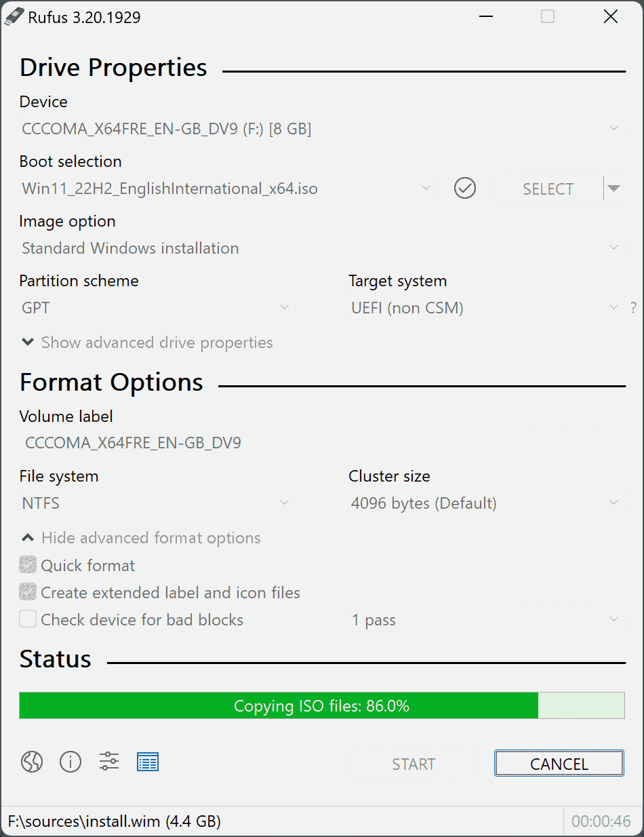Click CANCEL to stop copying ISO files
644x837 pixels.
tap(559, 763)
